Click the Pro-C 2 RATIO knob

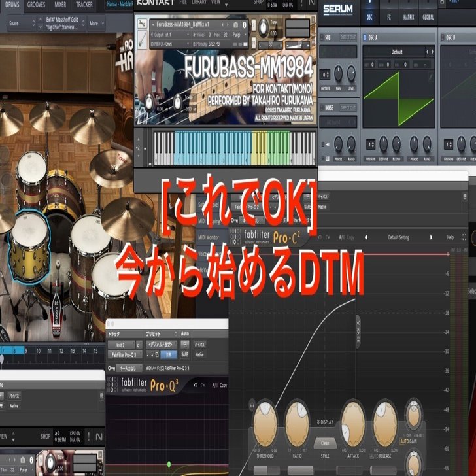coord(297,424)
